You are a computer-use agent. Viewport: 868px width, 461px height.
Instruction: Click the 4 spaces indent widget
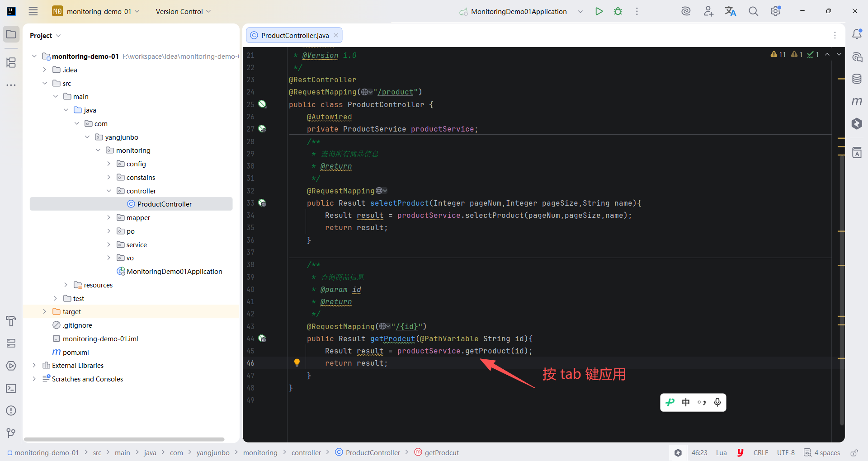(x=822, y=452)
